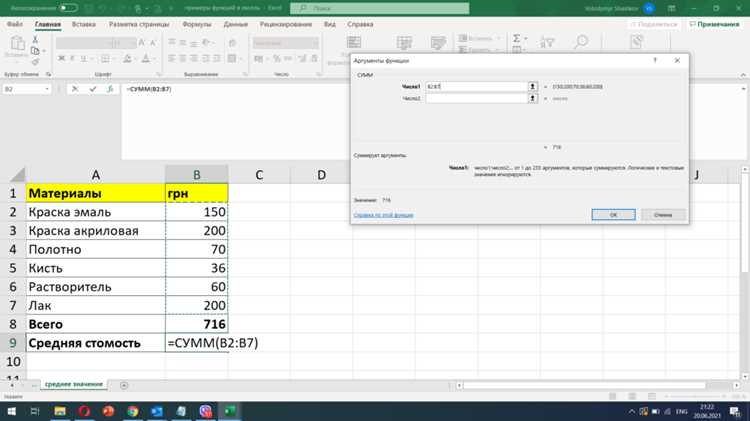Click the Cut scissors icon
This screenshot has height=421, width=750.
(35, 40)
